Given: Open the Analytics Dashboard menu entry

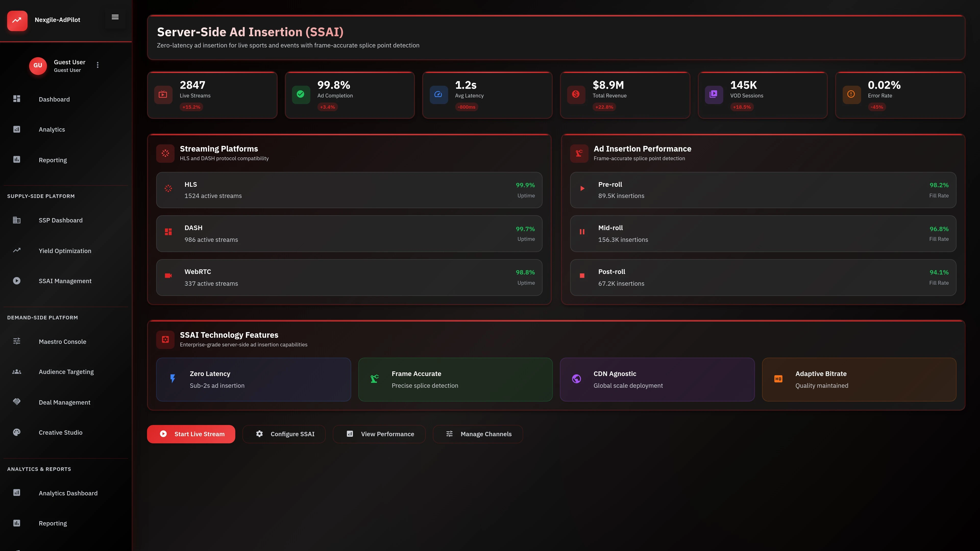Looking at the screenshot, I should pos(68,493).
